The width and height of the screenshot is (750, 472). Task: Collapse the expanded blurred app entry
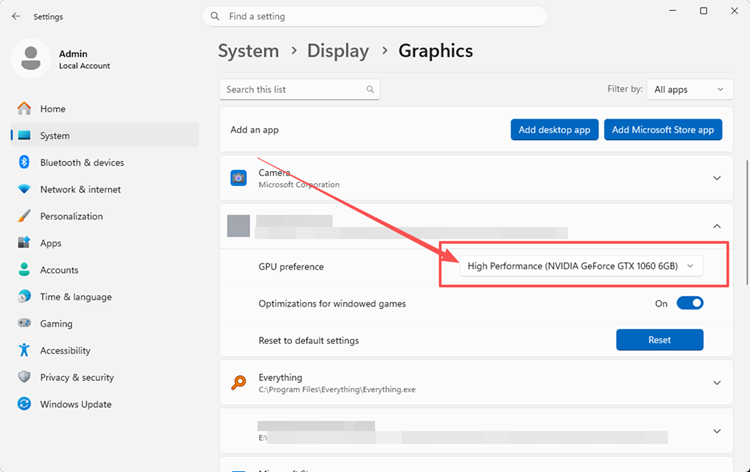coord(717,226)
